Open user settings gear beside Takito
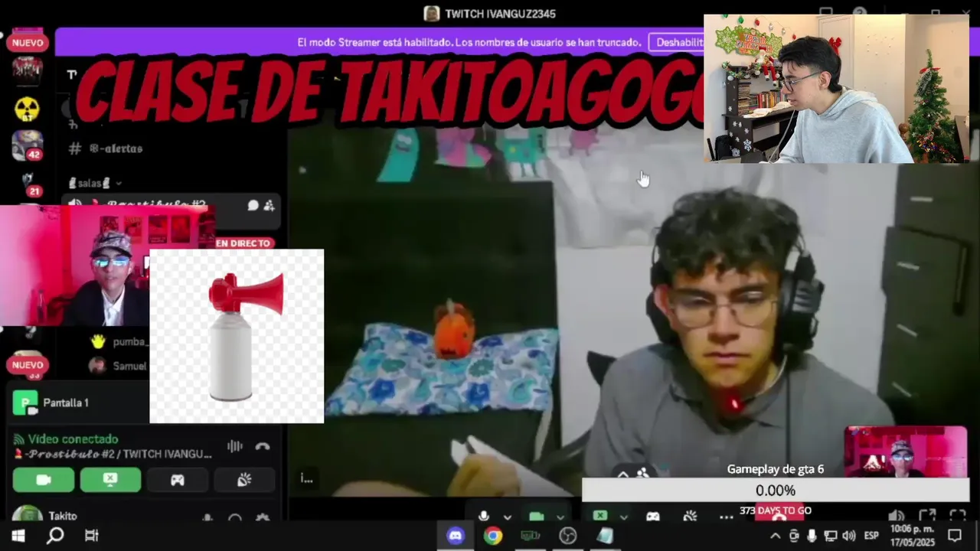This screenshot has width=980, height=551. pyautogui.click(x=263, y=518)
